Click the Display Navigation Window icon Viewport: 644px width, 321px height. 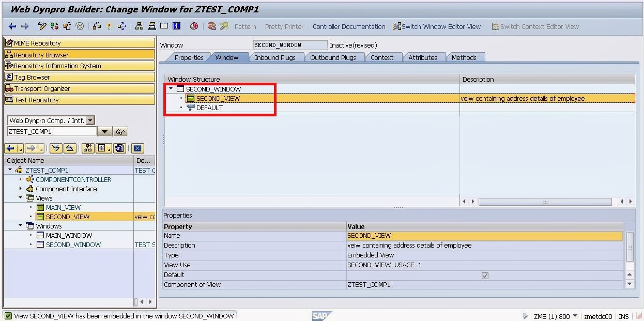tap(151, 26)
